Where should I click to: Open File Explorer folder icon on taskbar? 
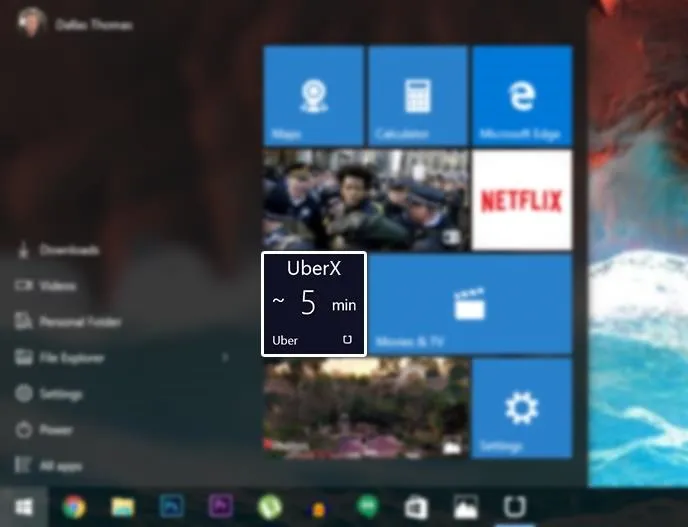click(123, 507)
